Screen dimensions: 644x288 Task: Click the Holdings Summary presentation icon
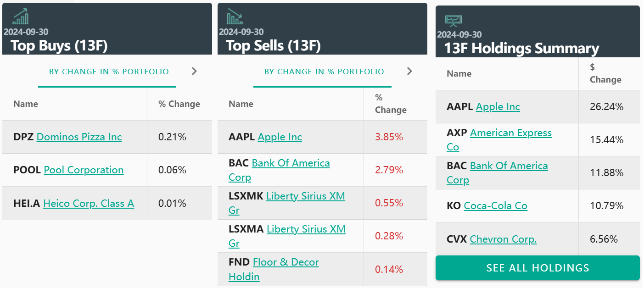(453, 20)
